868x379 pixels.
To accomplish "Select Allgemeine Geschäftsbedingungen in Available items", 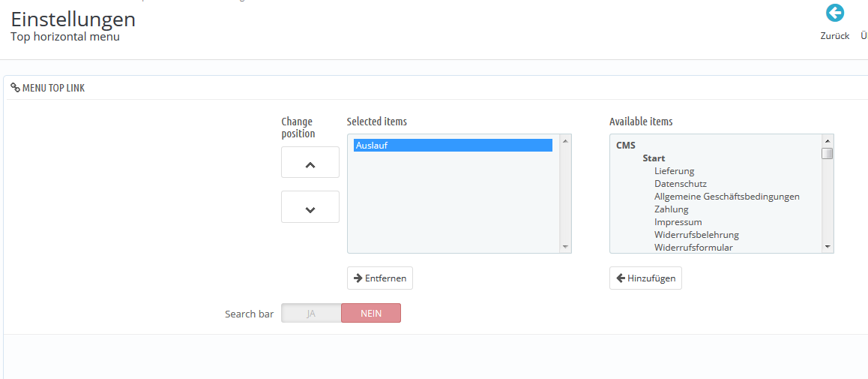I will [726, 197].
